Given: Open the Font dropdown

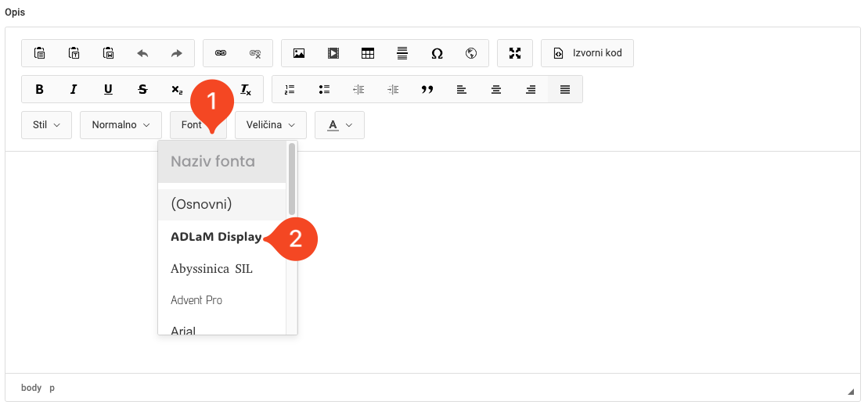Looking at the screenshot, I should 198,125.
